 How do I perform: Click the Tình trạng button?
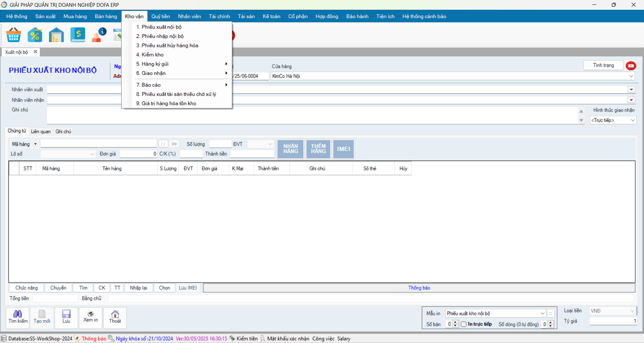click(603, 65)
